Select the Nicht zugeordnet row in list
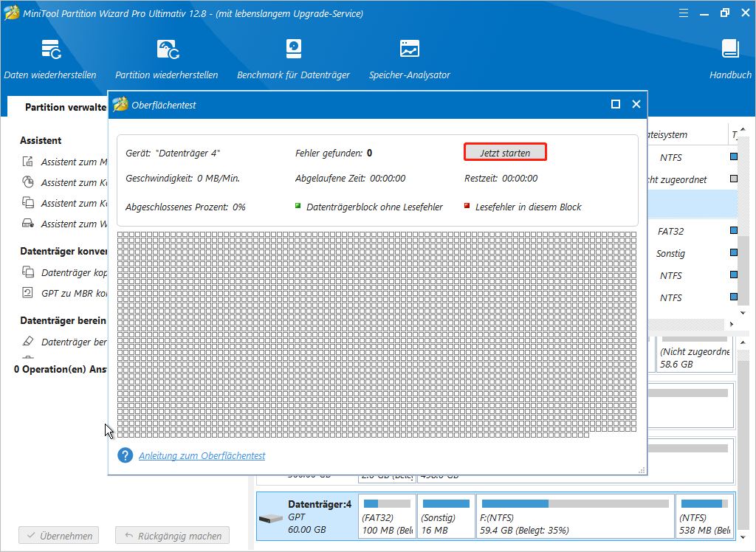756x552 pixels. click(692, 179)
